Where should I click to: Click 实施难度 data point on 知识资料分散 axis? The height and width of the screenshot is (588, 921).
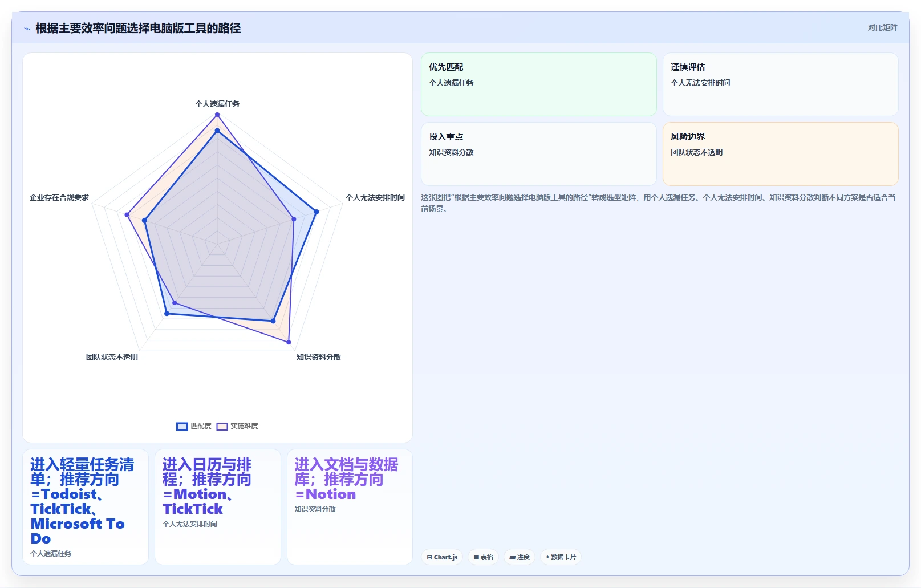(x=289, y=342)
